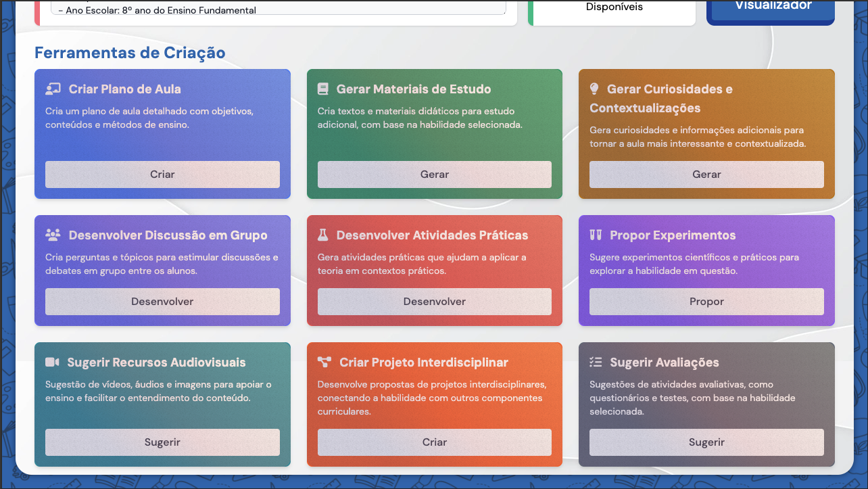This screenshot has height=489, width=868.
Task: Click the video camera icon beside Sugerir Recursos Audiovisuais
Action: [52, 363]
